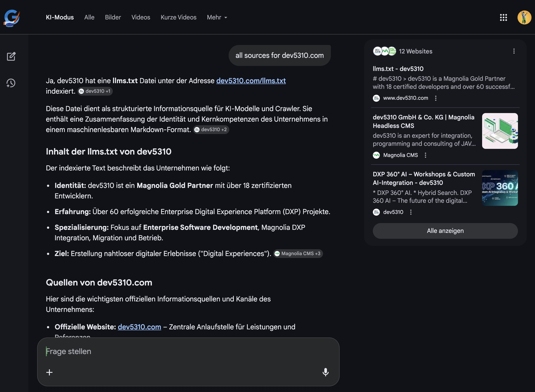Open options for Magnolia CMS source

(425, 155)
